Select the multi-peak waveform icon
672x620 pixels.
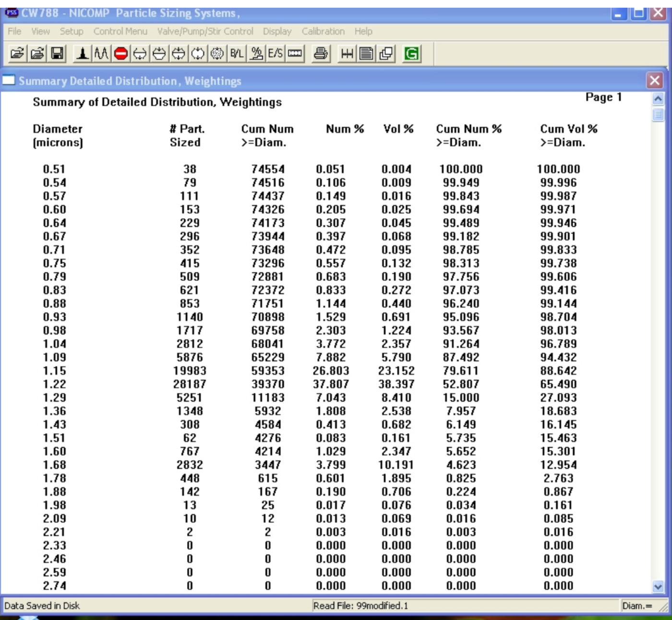(101, 53)
